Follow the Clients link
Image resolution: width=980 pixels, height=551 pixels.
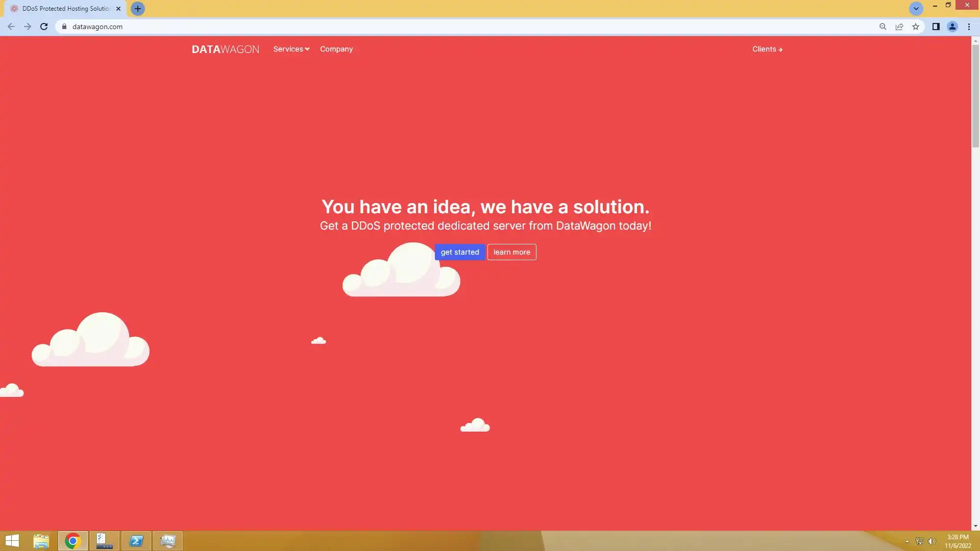pyautogui.click(x=767, y=49)
